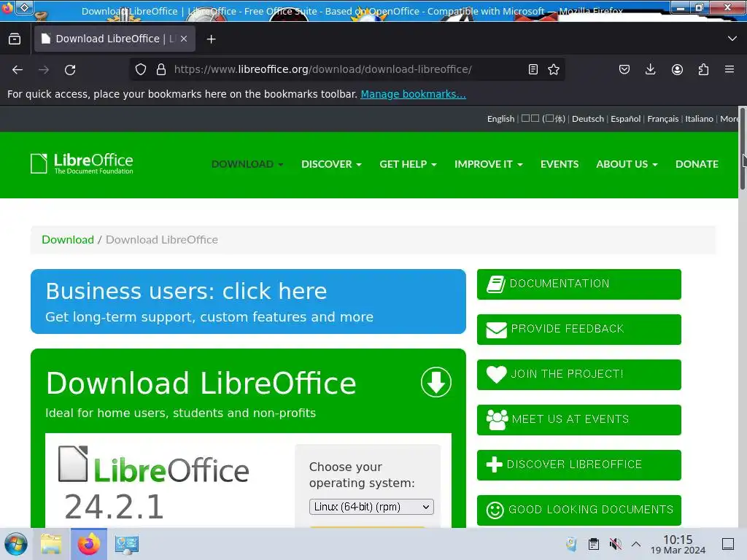The image size is (747, 560).
Task: Open Firefox account icon
Action: click(x=677, y=69)
